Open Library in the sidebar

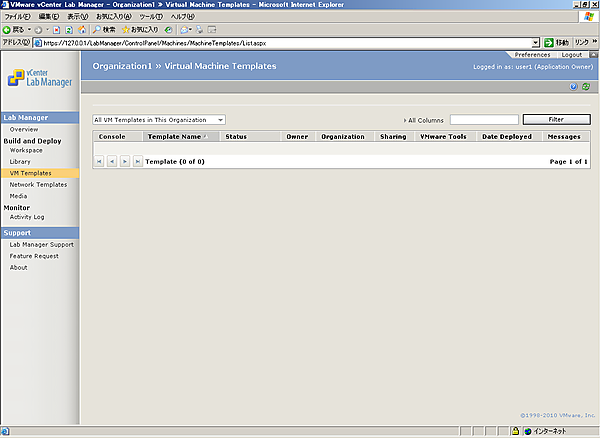click(20, 162)
